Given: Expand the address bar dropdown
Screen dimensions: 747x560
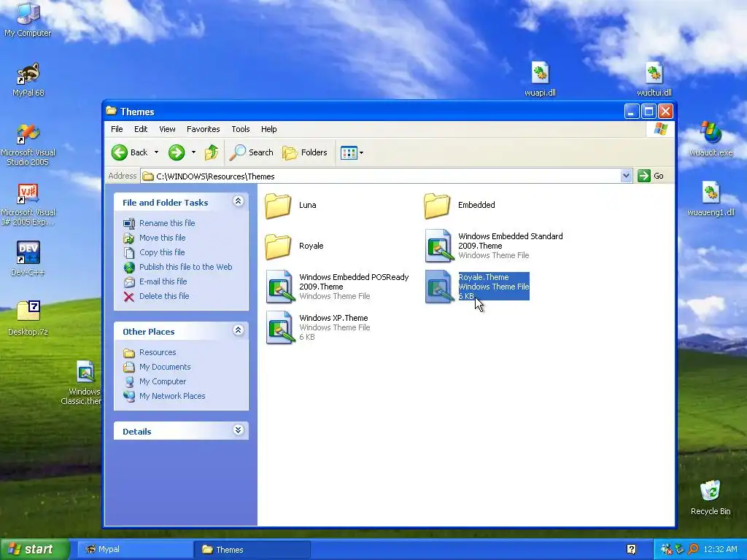Looking at the screenshot, I should pos(626,176).
